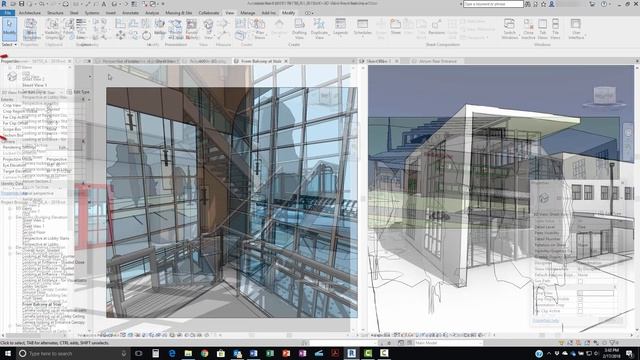Open the Legends tool
This screenshot has width=640, height=360.
pyautogui.click(x=340, y=27)
